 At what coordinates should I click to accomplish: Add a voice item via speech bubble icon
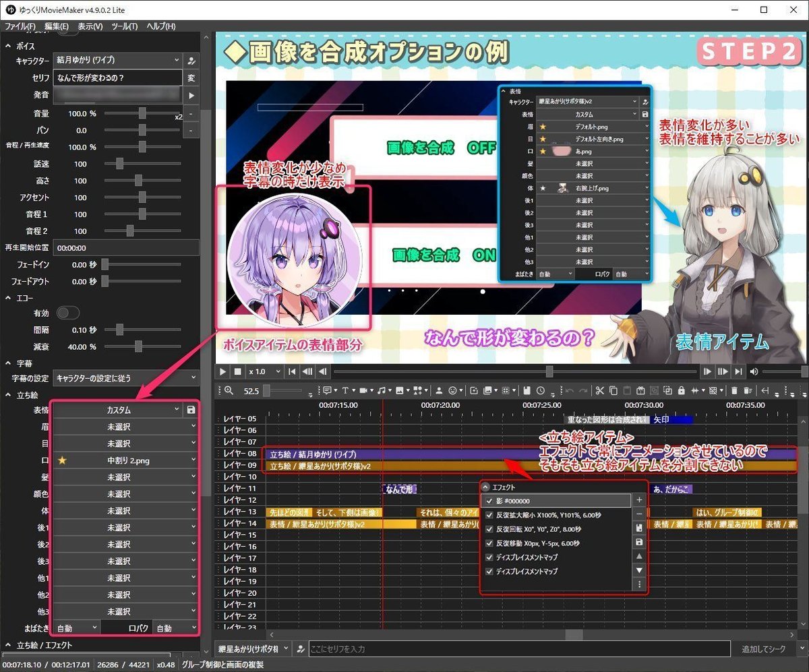pos(327,390)
